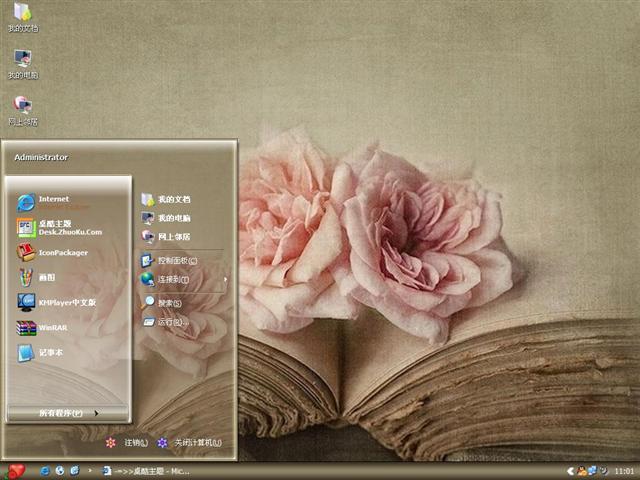Click the network computers tray icon

[x=592, y=471]
